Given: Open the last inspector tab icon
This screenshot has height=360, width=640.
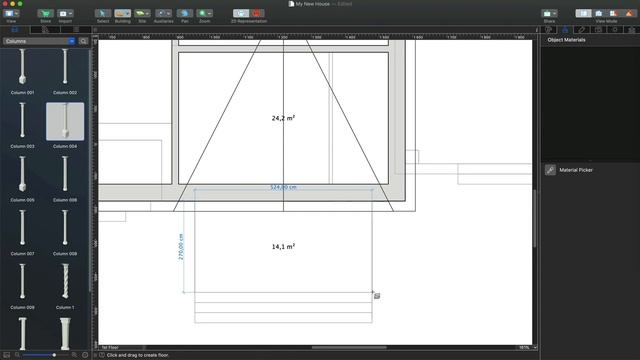Looking at the screenshot, I should click(631, 29).
